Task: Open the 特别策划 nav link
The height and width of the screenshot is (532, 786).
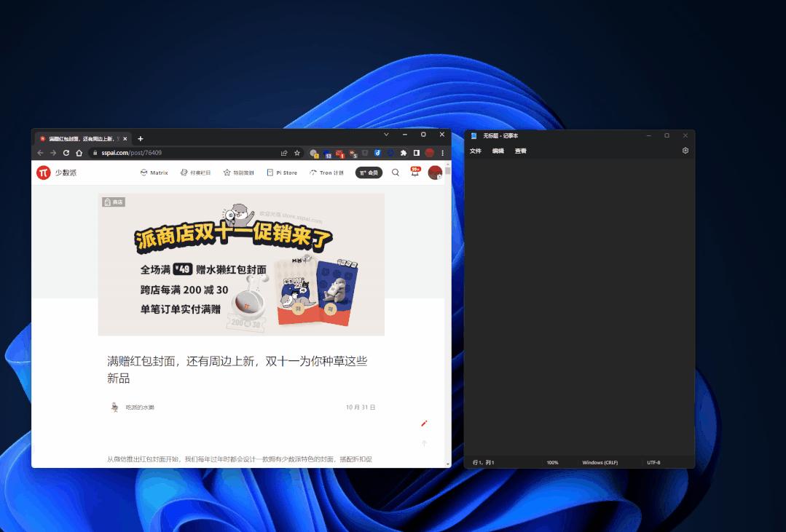Action: tap(239, 172)
